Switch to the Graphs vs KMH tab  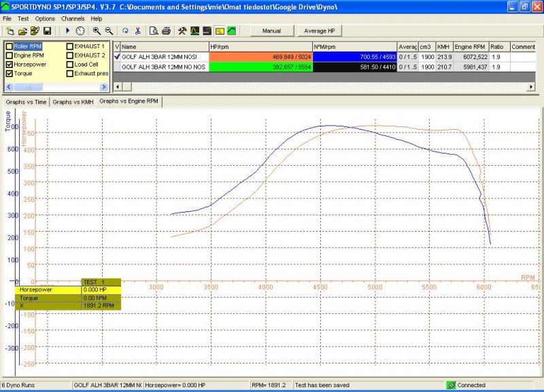(73, 102)
